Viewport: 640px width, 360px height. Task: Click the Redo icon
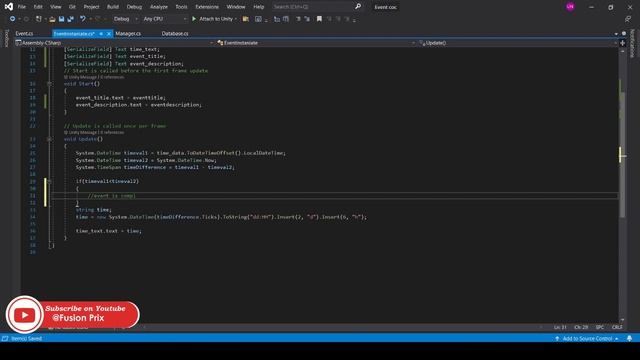[98, 19]
